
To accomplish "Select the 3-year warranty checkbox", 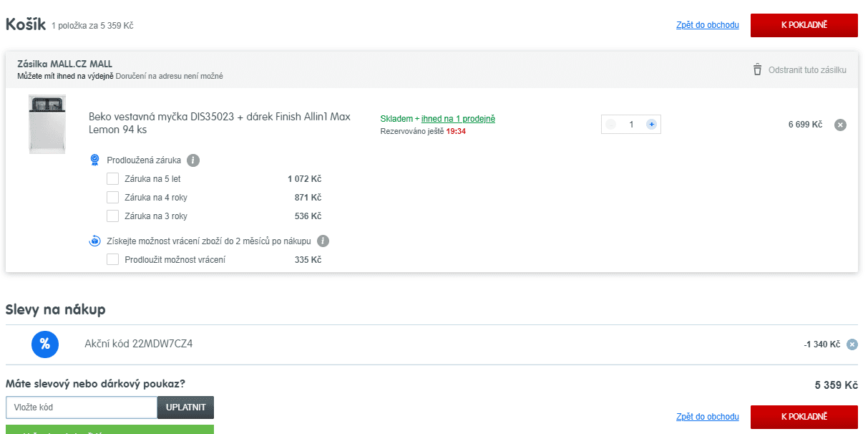I will (112, 216).
